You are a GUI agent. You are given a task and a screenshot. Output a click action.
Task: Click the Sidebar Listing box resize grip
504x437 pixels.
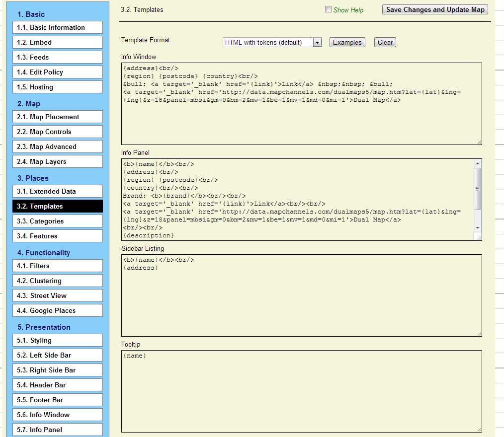[x=479, y=334]
